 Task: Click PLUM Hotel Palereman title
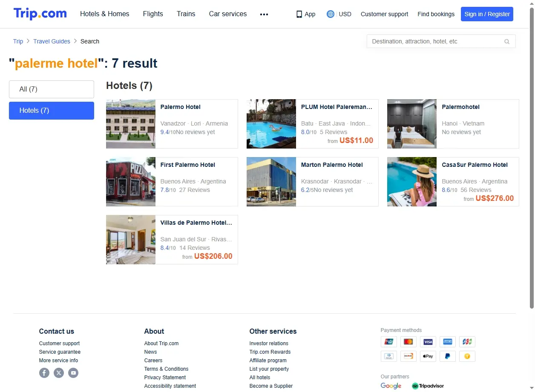(x=337, y=107)
